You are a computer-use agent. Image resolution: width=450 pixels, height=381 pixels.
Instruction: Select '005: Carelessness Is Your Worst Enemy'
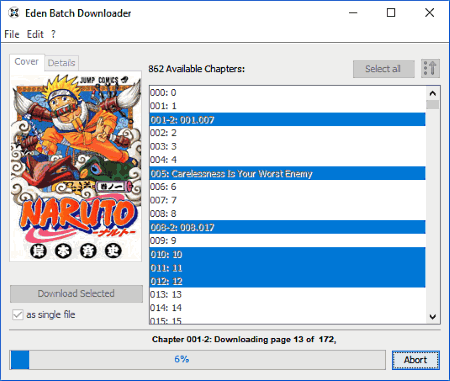coord(288,173)
